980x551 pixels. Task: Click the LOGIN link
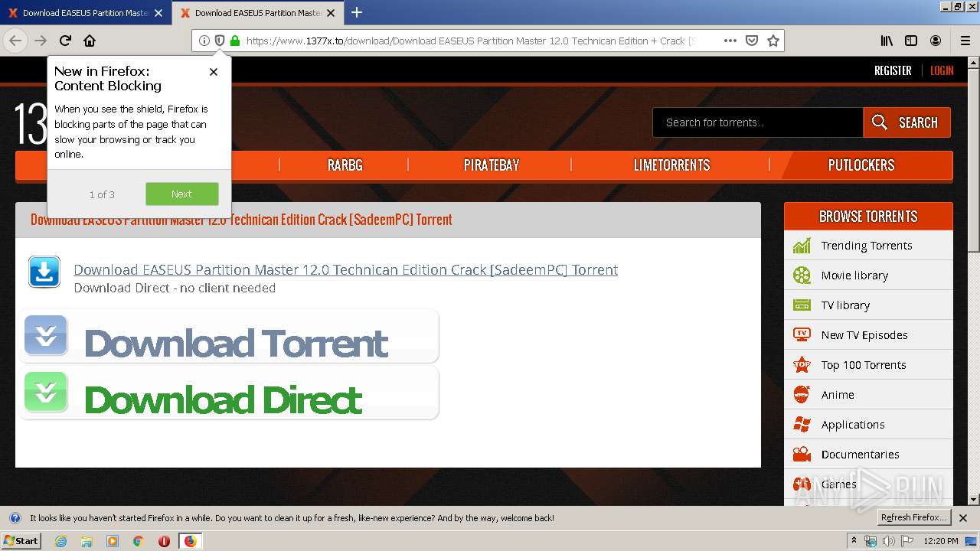pos(942,70)
